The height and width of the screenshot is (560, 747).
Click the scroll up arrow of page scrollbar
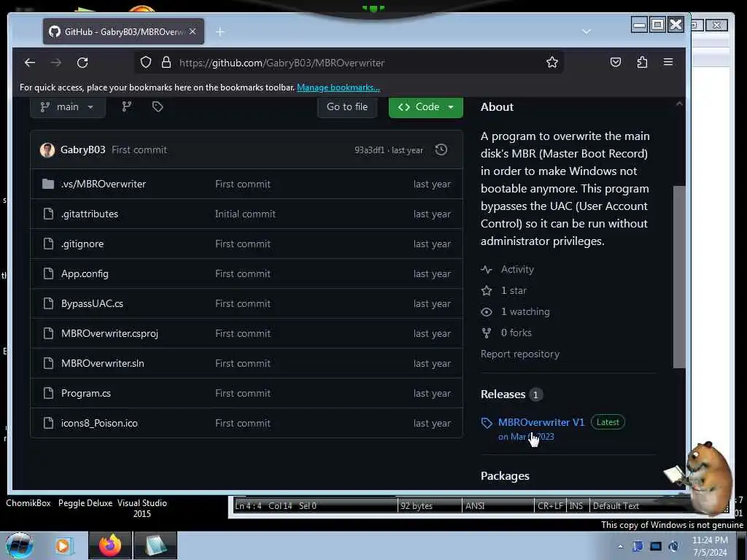679,104
